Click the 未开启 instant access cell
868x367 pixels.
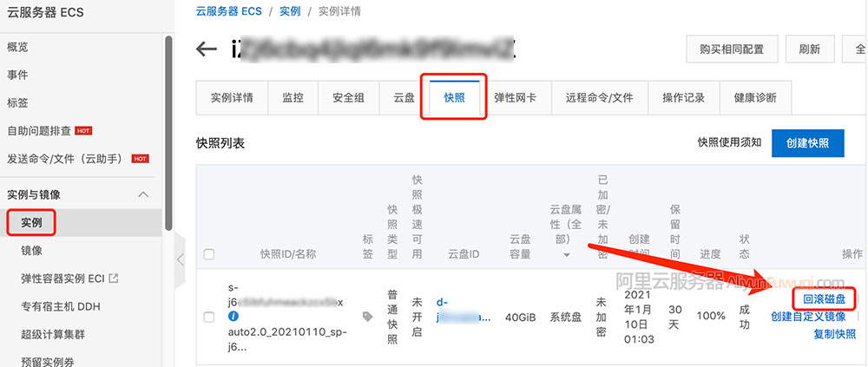point(418,317)
